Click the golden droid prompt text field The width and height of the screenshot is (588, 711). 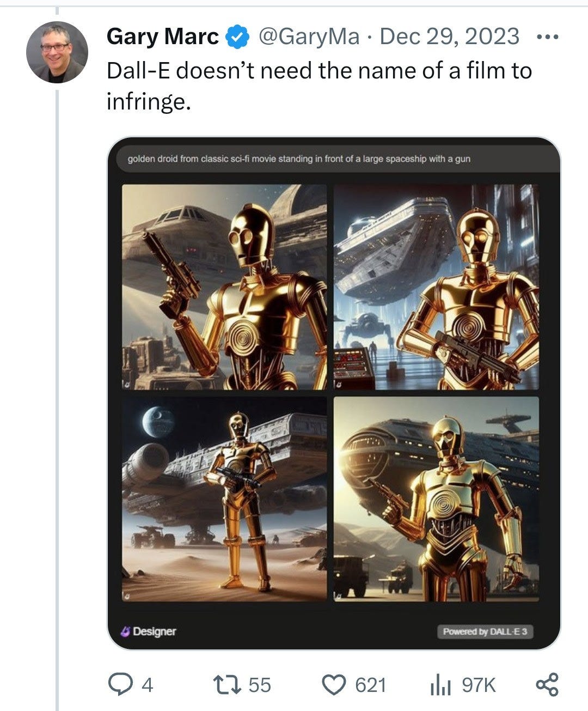coord(338,159)
